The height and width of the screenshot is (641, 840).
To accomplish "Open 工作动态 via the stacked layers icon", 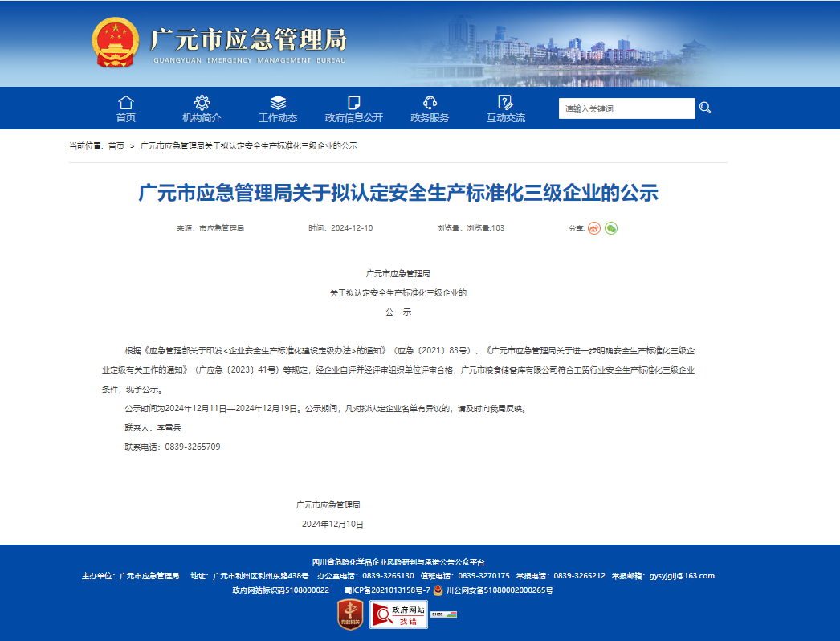I will click(278, 102).
